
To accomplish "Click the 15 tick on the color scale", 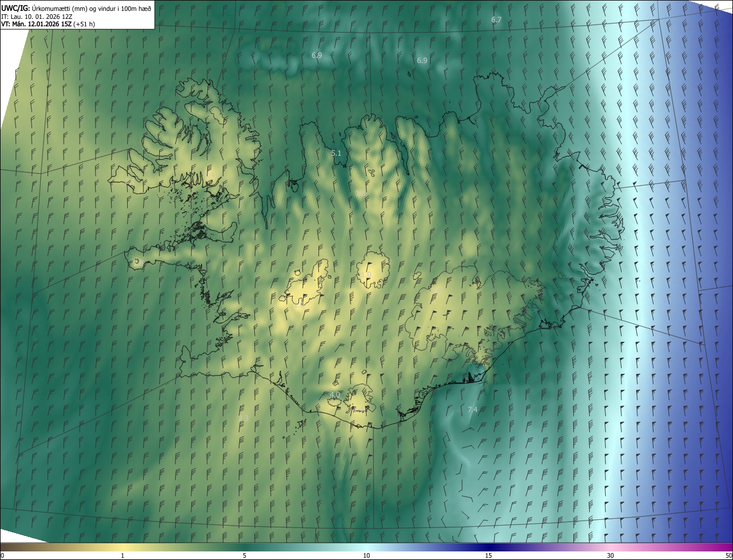I will 488,556.
